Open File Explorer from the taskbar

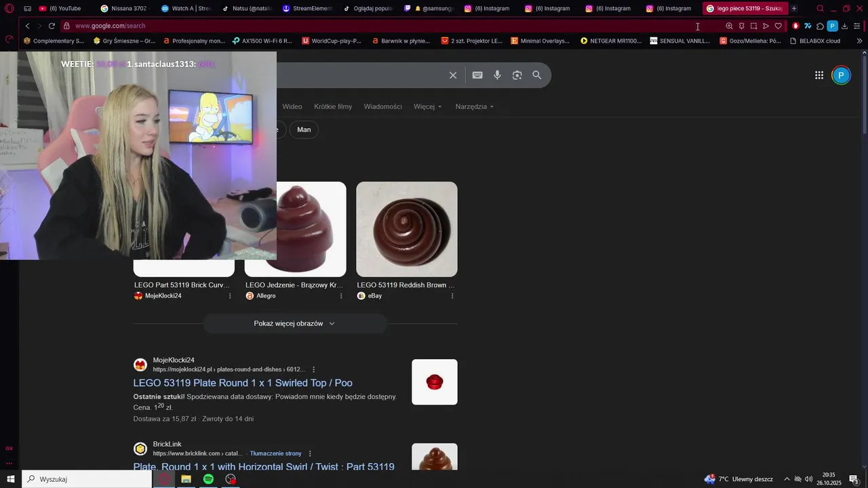(x=186, y=479)
